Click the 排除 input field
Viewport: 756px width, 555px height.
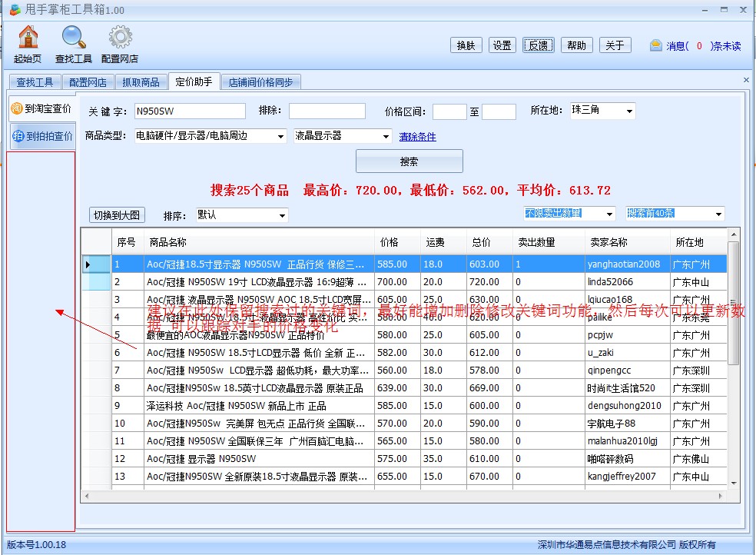point(327,111)
